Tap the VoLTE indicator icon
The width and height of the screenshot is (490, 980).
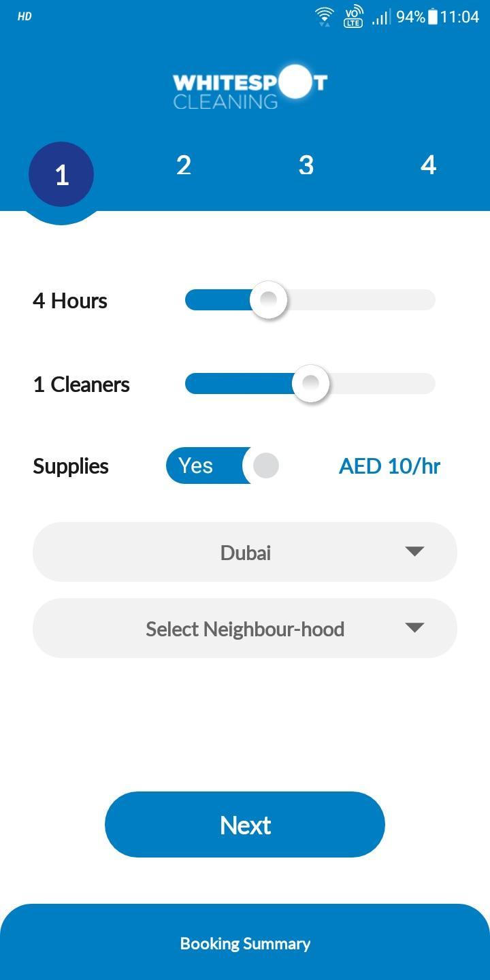[353, 16]
